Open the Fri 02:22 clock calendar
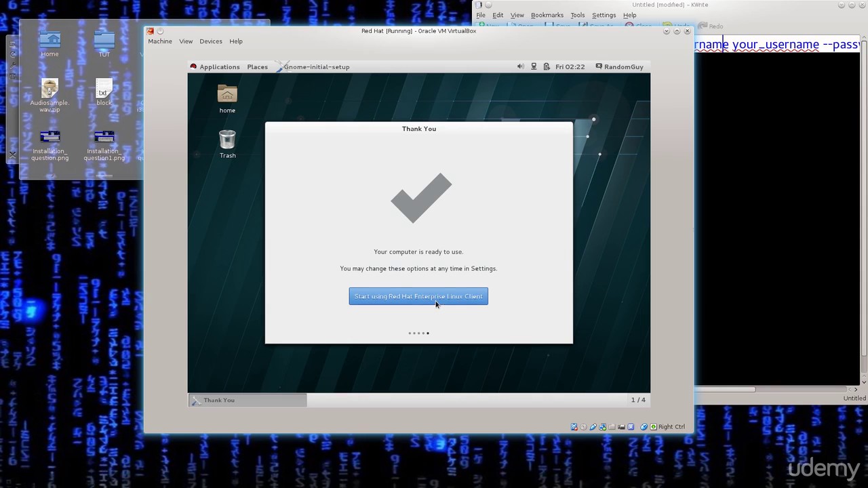The width and height of the screenshot is (868, 488). tap(570, 66)
